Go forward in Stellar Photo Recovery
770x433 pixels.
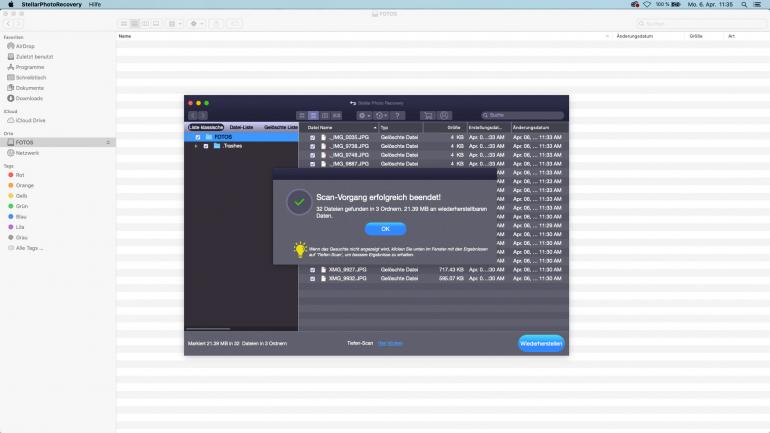click(203, 115)
